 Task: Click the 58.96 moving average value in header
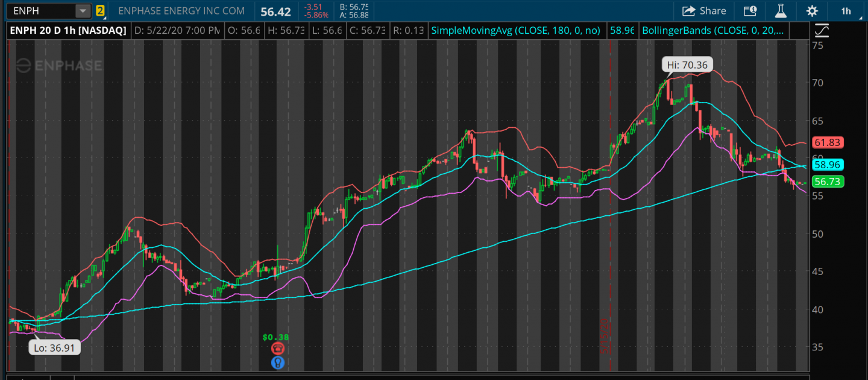621,30
